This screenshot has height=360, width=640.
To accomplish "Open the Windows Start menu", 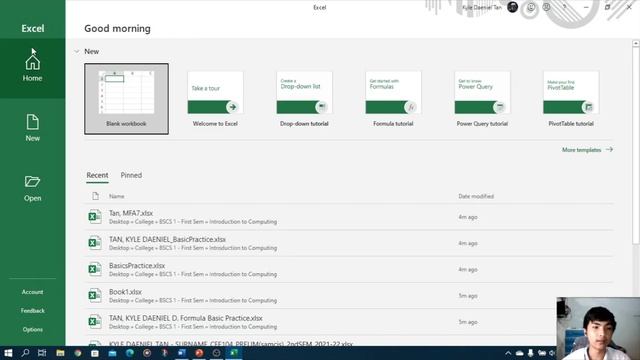I will click(x=8, y=353).
